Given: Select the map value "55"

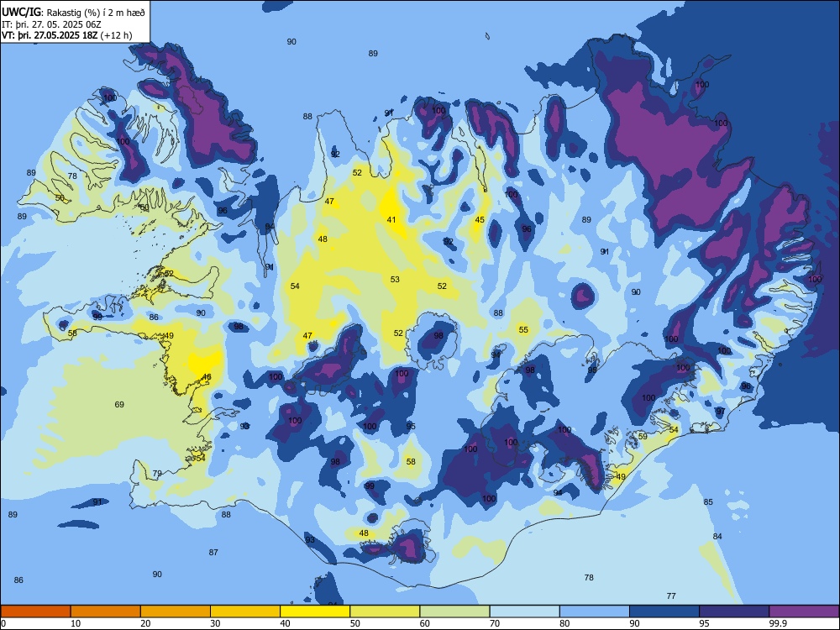Looking at the screenshot, I should 523,330.
